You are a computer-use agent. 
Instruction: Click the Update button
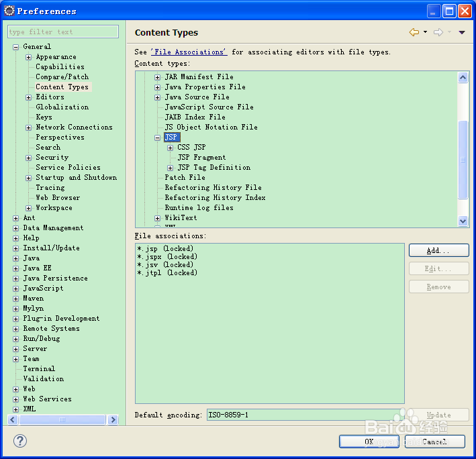438,415
